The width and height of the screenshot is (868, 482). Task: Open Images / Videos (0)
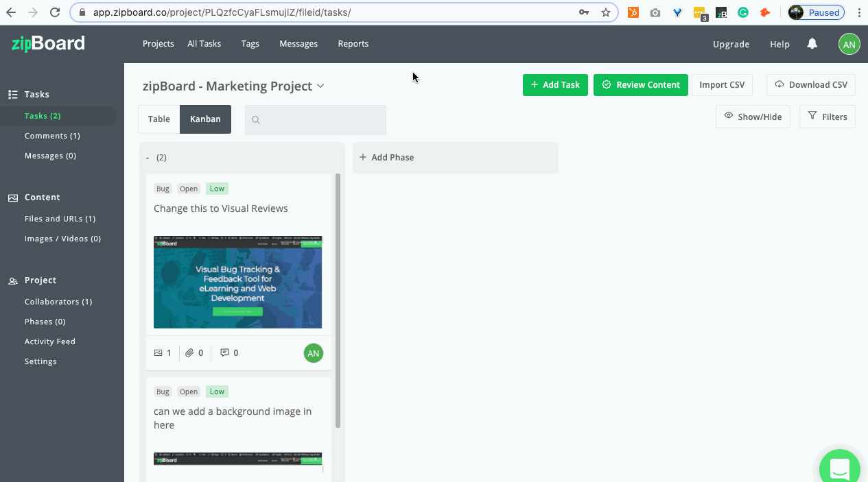click(x=62, y=239)
